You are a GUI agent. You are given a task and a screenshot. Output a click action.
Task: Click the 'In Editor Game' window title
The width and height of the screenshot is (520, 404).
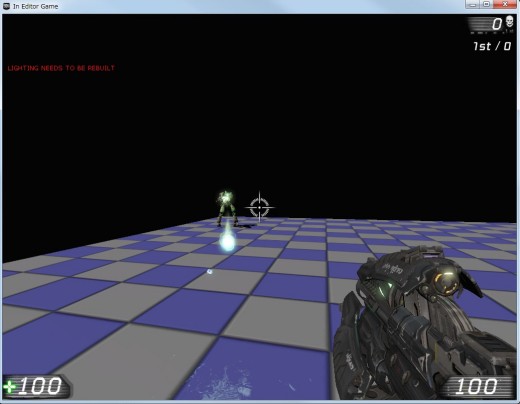pyautogui.click(x=36, y=6)
